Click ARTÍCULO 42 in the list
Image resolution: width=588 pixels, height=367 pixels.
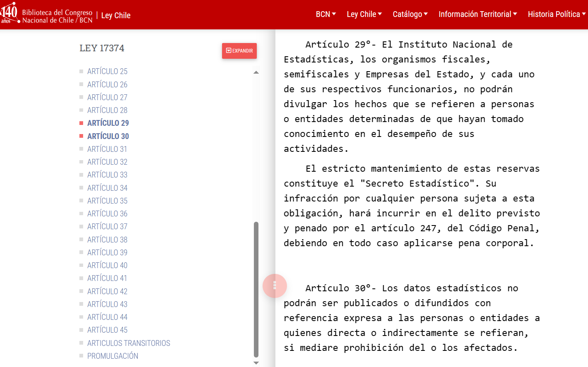[x=107, y=291]
